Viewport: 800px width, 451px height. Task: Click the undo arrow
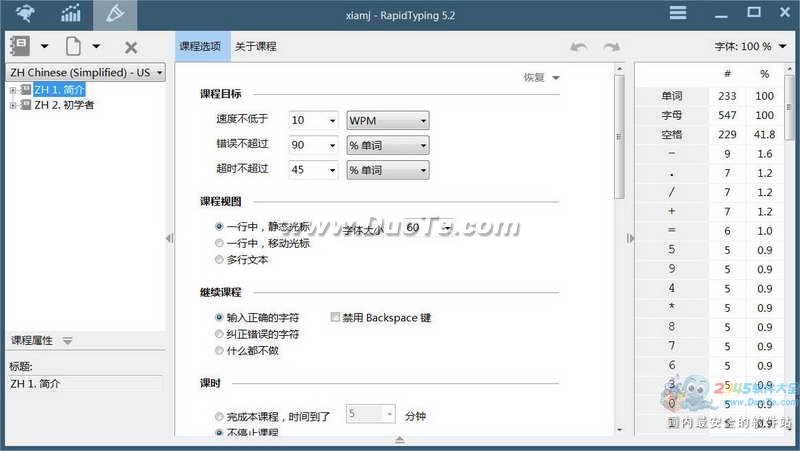pyautogui.click(x=579, y=47)
